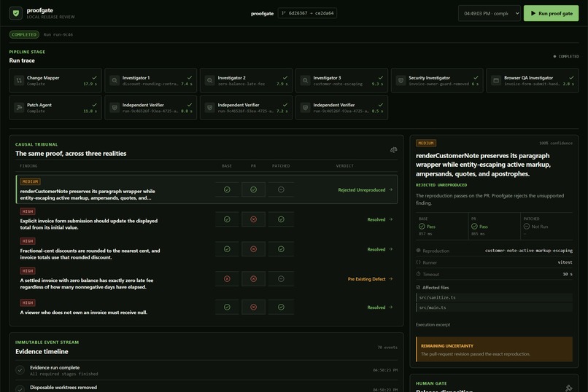The height and width of the screenshot is (392, 588).
Task: Click the Investigator 3 magnifier icon
Action: [305, 80]
